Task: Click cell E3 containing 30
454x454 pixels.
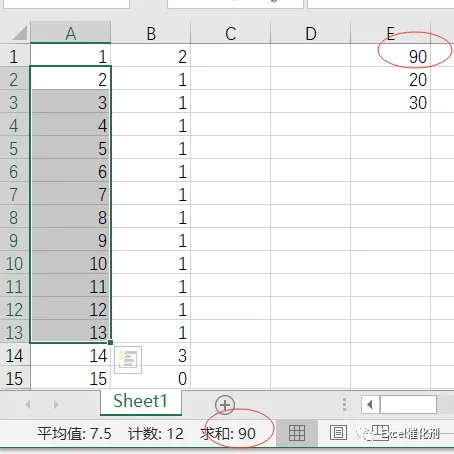Action: (391, 101)
